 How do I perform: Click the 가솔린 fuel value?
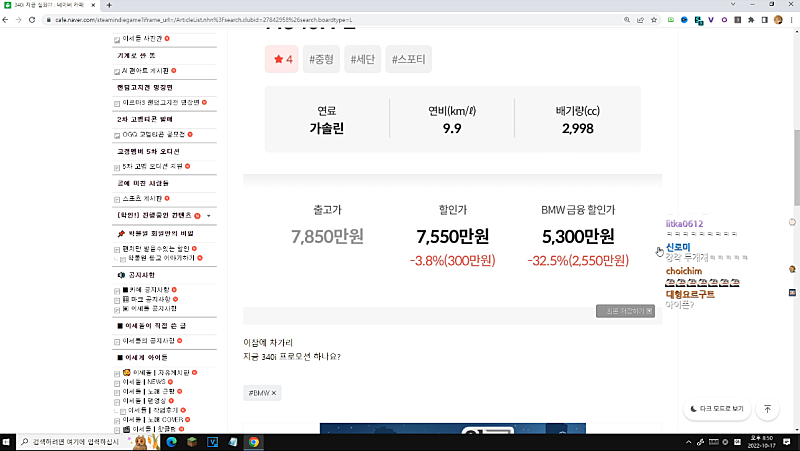coord(327,129)
